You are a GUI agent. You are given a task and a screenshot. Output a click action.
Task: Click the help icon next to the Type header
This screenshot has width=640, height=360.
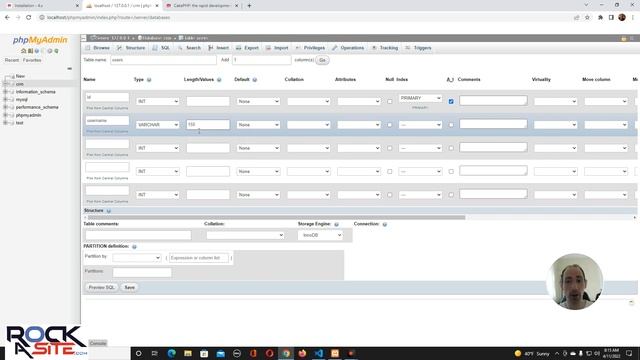(149, 80)
